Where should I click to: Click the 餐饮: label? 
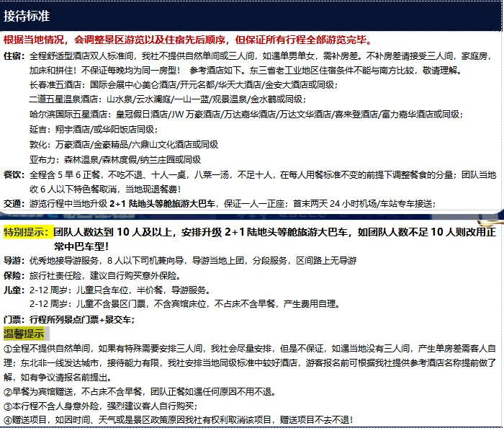14,174
